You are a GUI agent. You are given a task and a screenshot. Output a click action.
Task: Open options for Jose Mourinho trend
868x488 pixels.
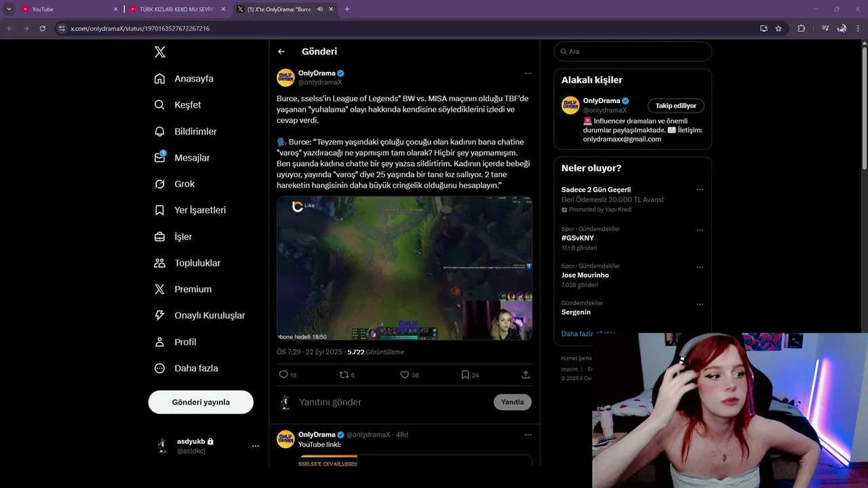pos(700,267)
